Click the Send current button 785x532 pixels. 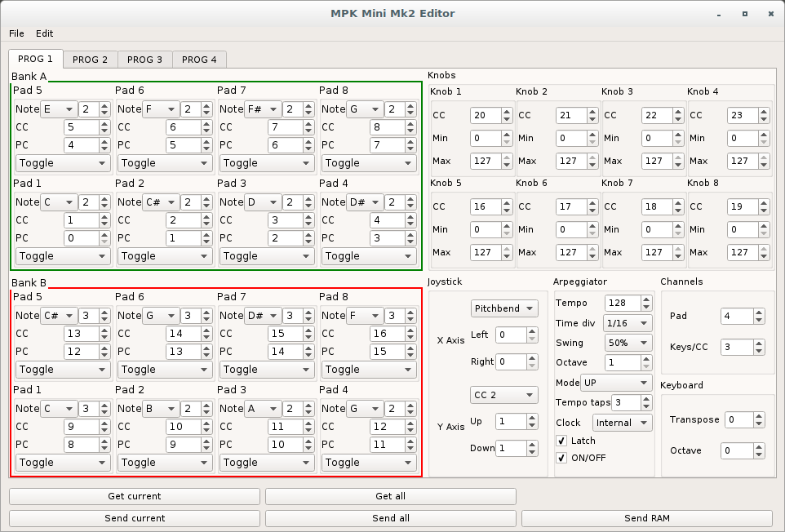(135, 518)
